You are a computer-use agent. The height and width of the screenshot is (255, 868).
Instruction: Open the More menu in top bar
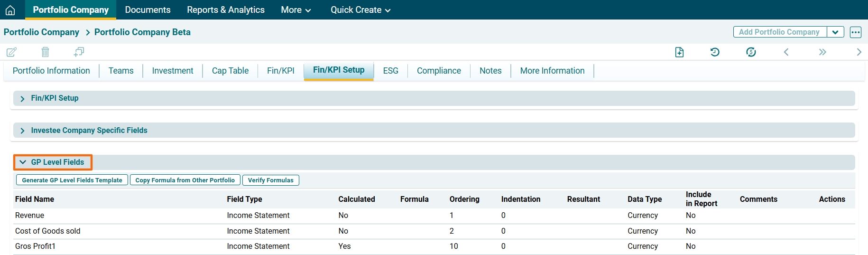click(295, 10)
